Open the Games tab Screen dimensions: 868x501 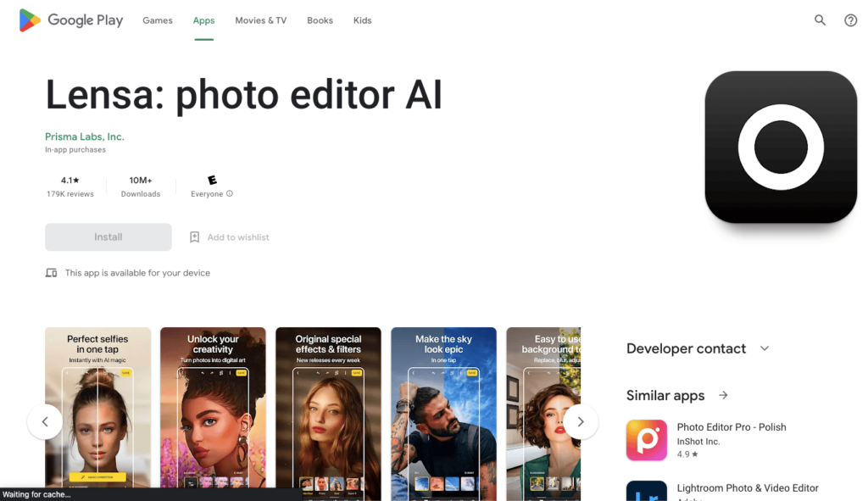[158, 20]
